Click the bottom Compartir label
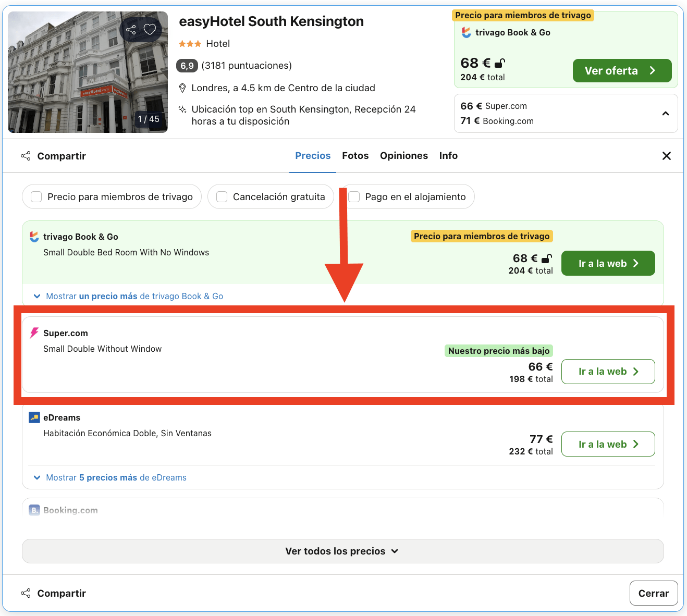The width and height of the screenshot is (687, 616). point(62,593)
